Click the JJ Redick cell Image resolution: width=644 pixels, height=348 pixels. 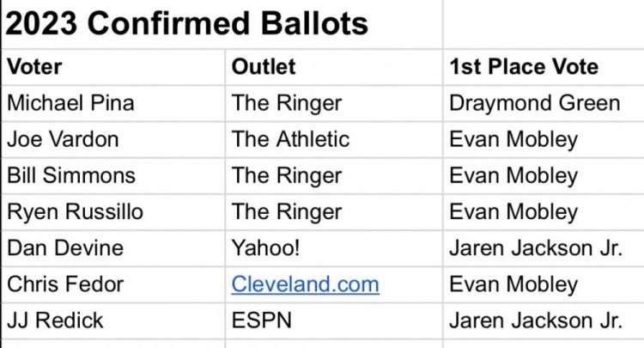click(113, 321)
